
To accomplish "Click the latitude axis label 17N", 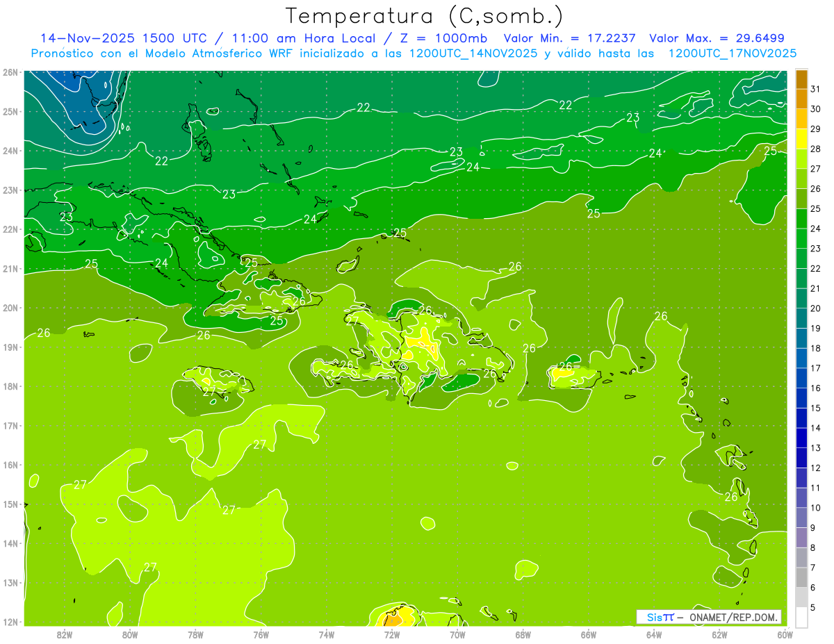I will tap(10, 426).
